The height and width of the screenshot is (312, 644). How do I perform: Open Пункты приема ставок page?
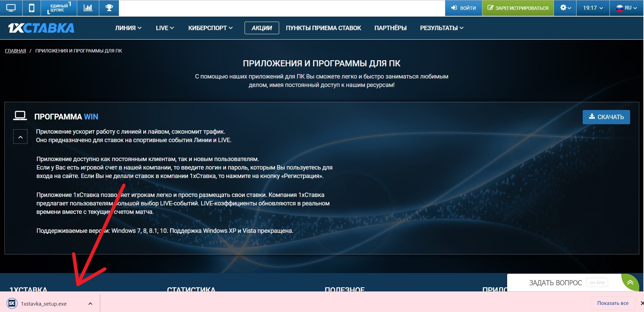coord(323,28)
